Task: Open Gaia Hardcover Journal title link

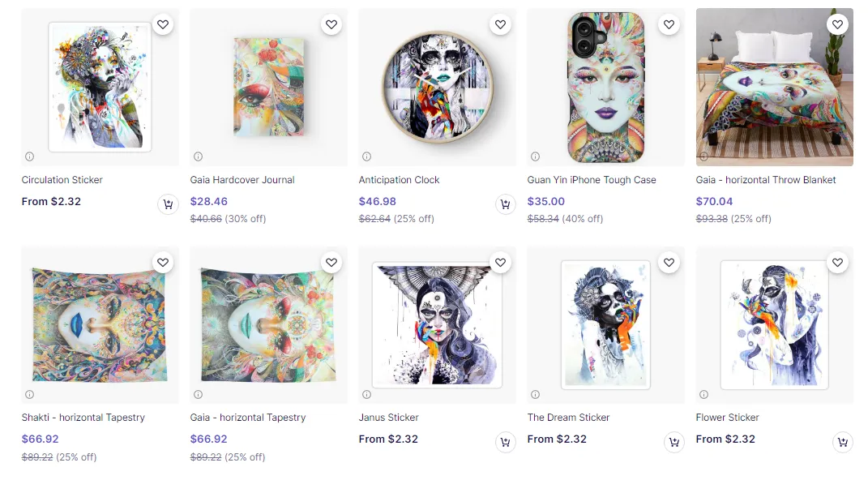Action: click(x=242, y=180)
